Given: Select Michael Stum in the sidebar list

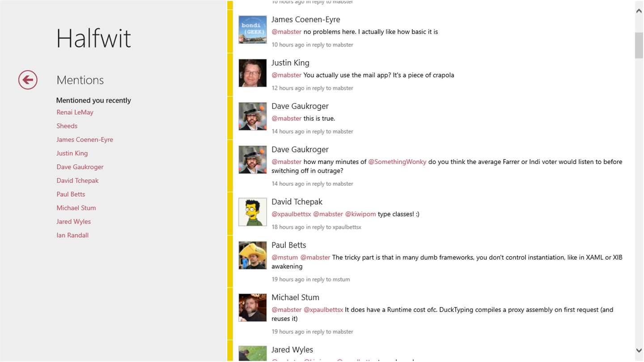Looking at the screenshot, I should 76,208.
